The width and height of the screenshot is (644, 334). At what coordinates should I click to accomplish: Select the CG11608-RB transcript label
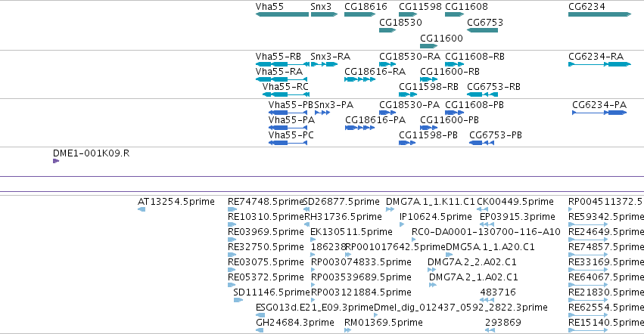(x=474, y=56)
